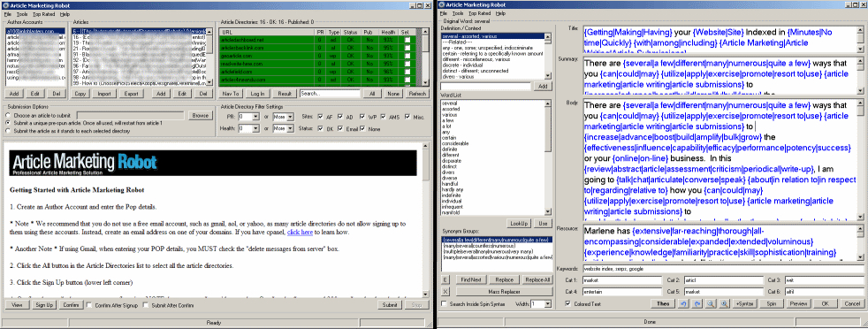Select Submit a unique pre-spun article option
The image size is (868, 329).
[x=8, y=123]
